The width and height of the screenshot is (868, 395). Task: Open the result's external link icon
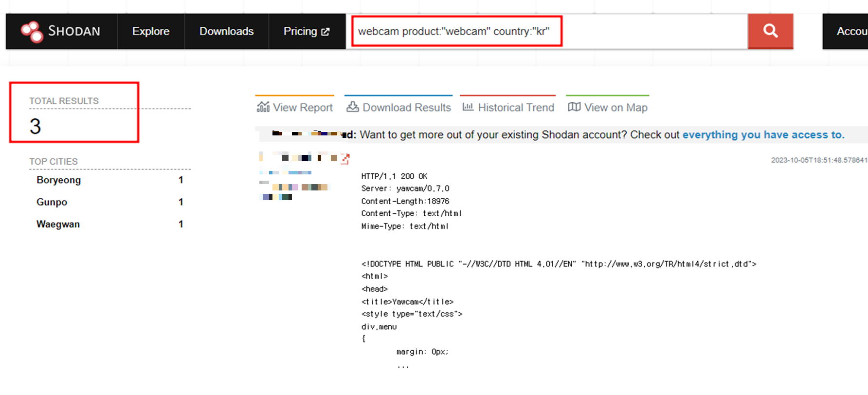[345, 159]
